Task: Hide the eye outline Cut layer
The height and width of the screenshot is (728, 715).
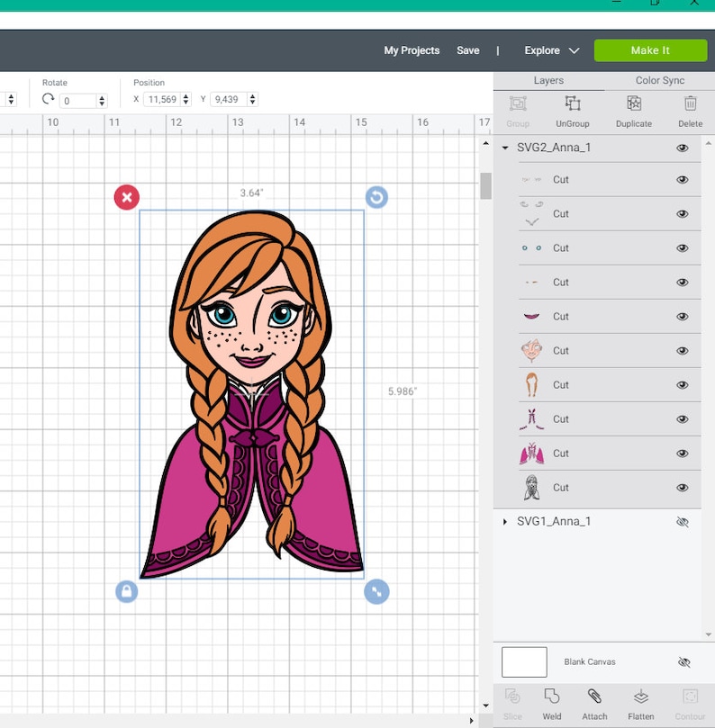Action: (x=682, y=214)
